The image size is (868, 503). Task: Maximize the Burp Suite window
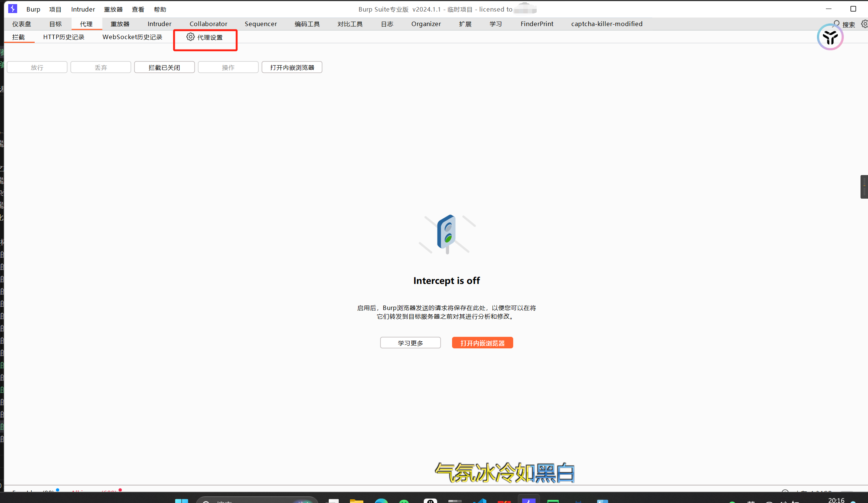[853, 9]
